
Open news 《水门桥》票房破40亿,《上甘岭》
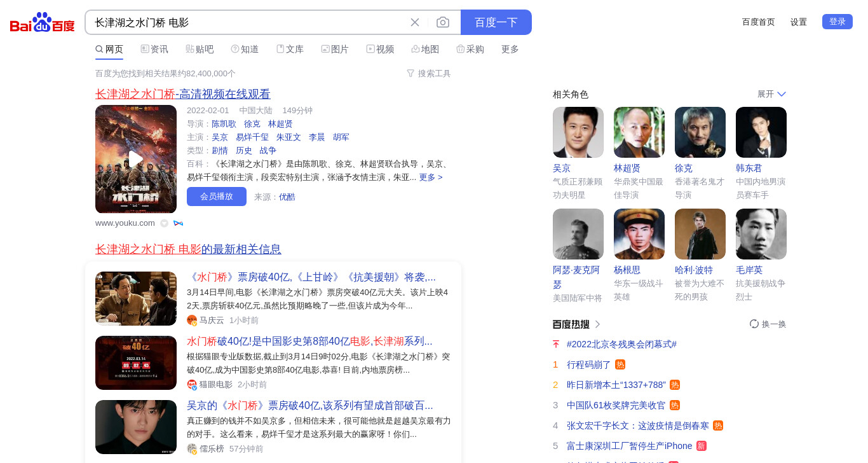pyautogui.click(x=311, y=277)
